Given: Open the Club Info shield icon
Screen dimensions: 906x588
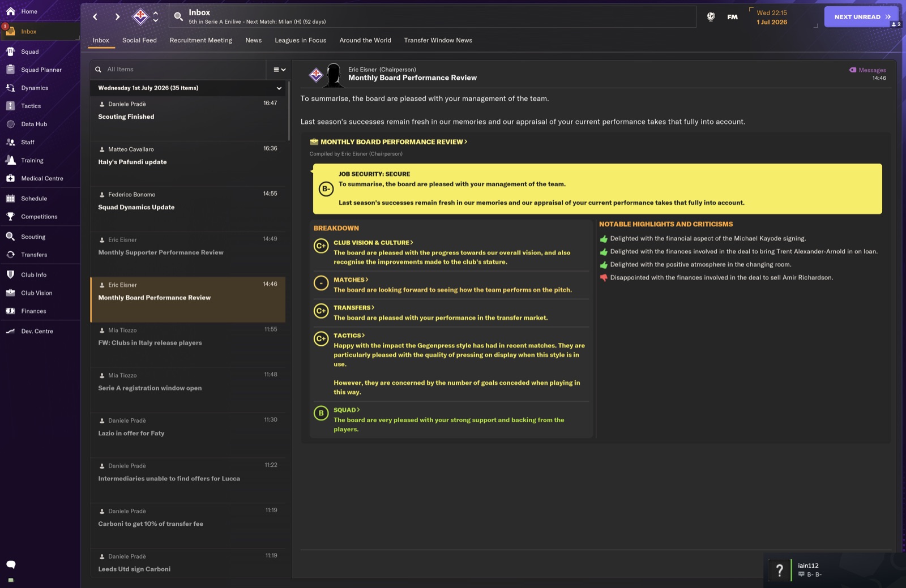Looking at the screenshot, I should 10,274.
